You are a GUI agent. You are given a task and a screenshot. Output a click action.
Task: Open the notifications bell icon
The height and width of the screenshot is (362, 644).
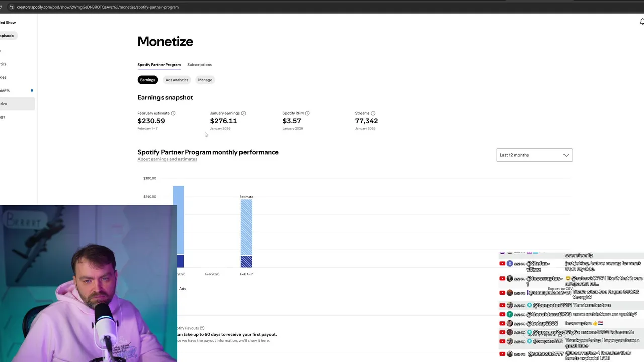642,21
